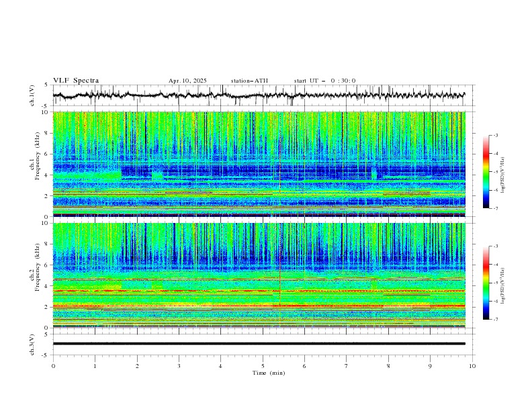The image size is (532, 411).
Task: Click the 'Time (min)' x-axis label
Action: click(269, 373)
